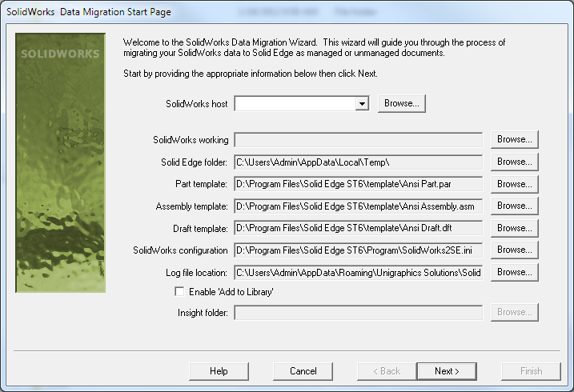Browse for the Draft template file

(514, 228)
